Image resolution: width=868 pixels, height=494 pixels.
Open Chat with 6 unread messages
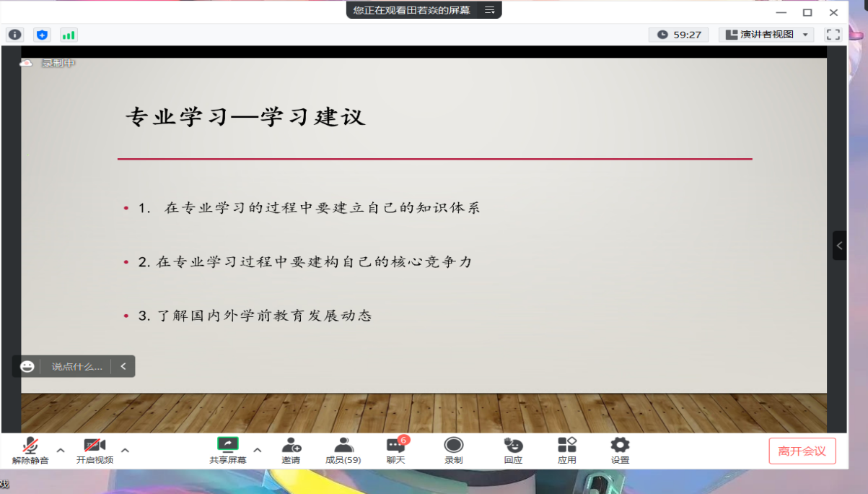[x=395, y=451]
